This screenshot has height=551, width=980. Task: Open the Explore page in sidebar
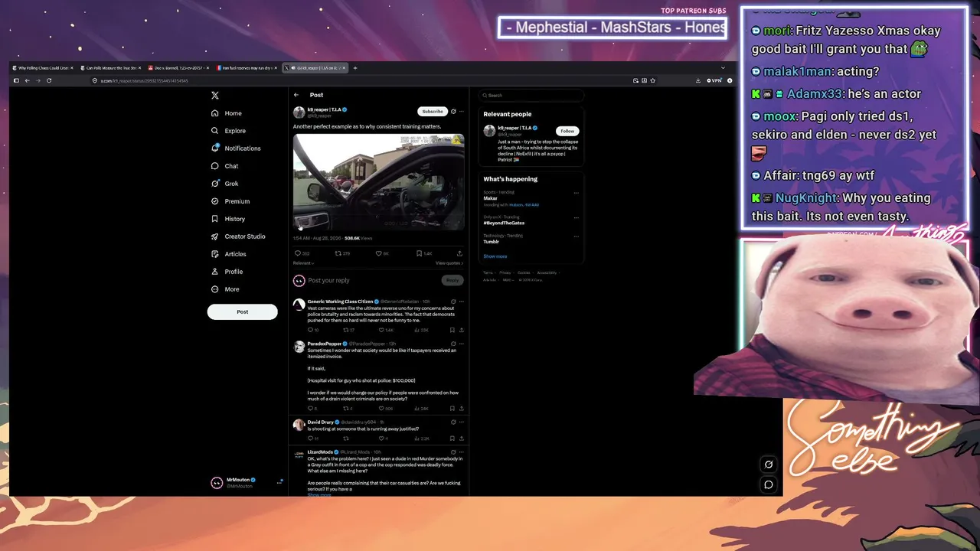click(x=228, y=131)
